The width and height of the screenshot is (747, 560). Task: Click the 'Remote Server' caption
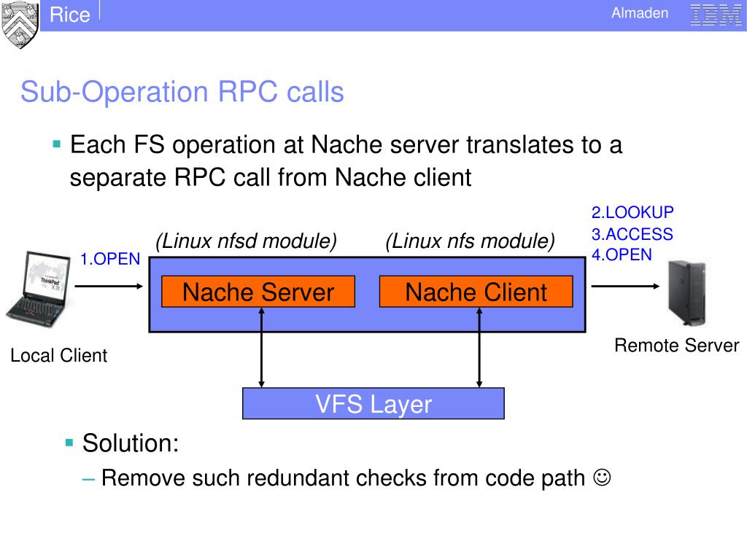coord(677,345)
